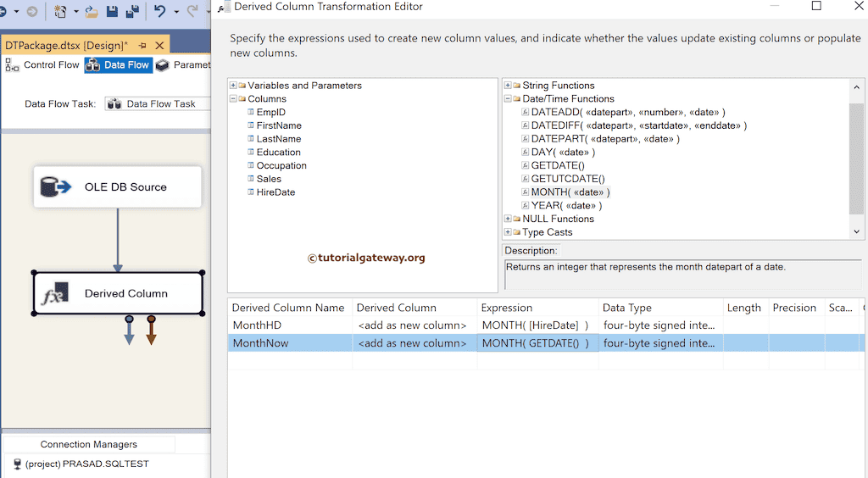Click the functions list scroll up arrow
868x478 pixels.
tap(856, 86)
